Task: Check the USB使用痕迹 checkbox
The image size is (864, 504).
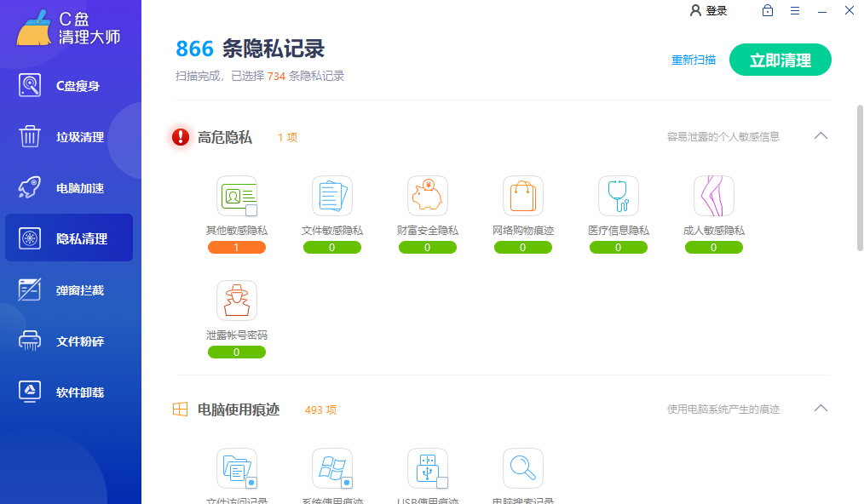Action: pos(442,483)
